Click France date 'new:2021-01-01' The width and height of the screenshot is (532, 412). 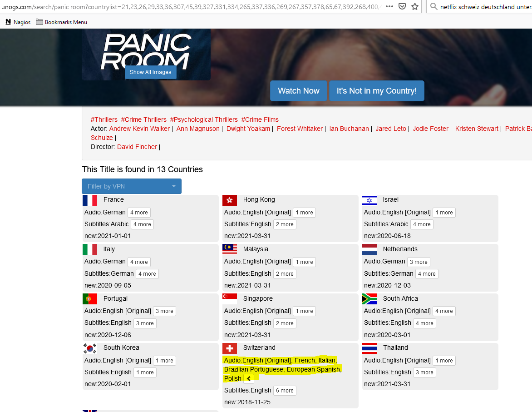[108, 236]
